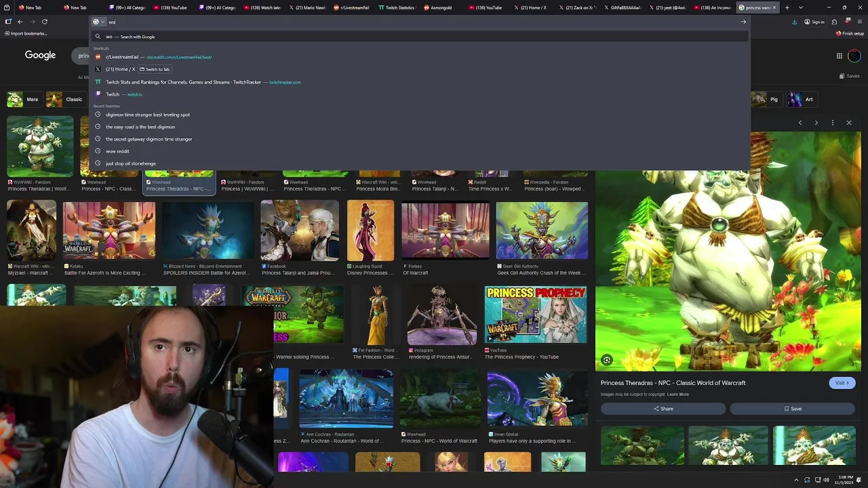Switch to the Asmongold browser tab
868x488 pixels.
tap(443, 7)
